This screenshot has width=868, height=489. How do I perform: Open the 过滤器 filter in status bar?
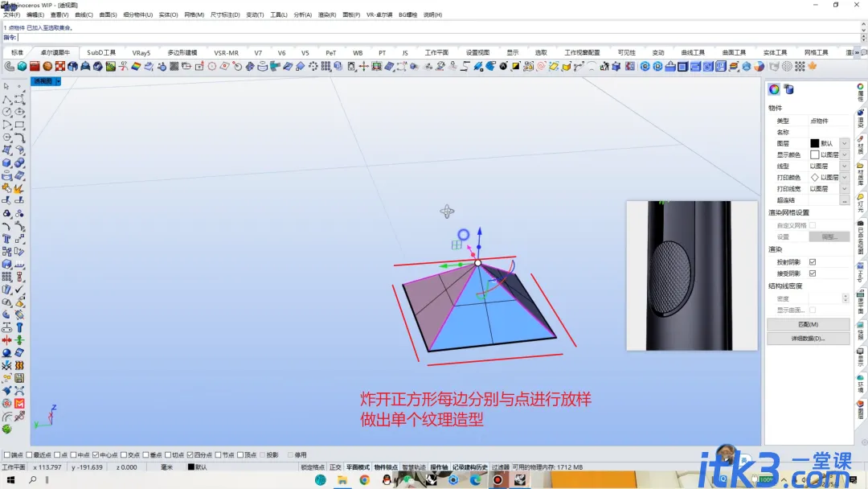point(501,467)
